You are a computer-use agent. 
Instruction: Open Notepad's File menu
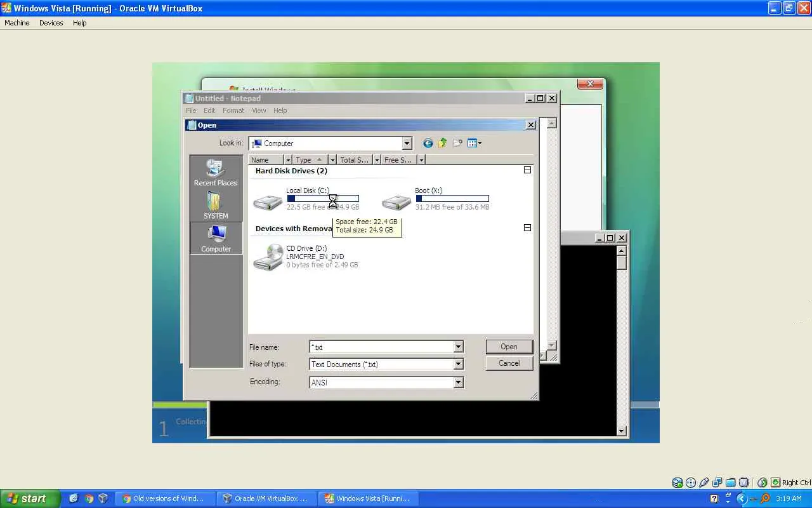(191, 110)
